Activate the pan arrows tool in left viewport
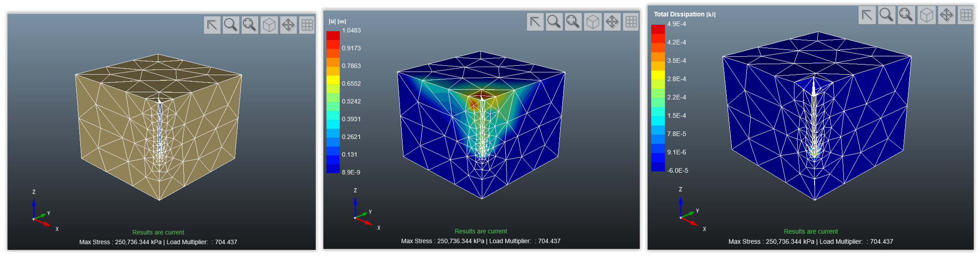Image resolution: width=980 pixels, height=257 pixels. (288, 25)
